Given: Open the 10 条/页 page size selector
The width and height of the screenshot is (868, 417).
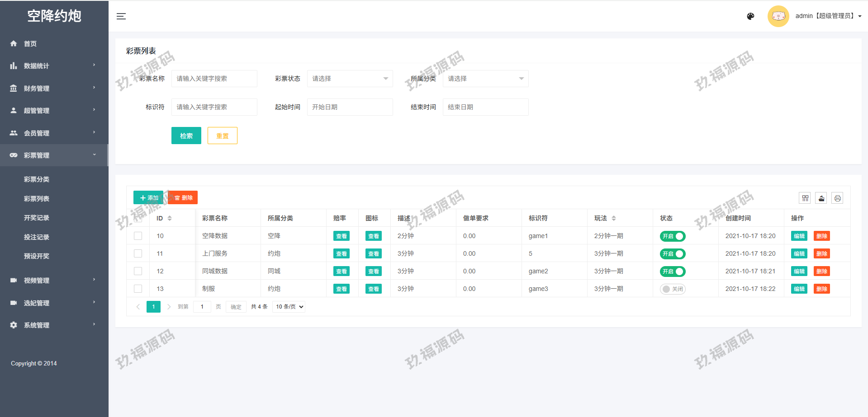Looking at the screenshot, I should (289, 307).
